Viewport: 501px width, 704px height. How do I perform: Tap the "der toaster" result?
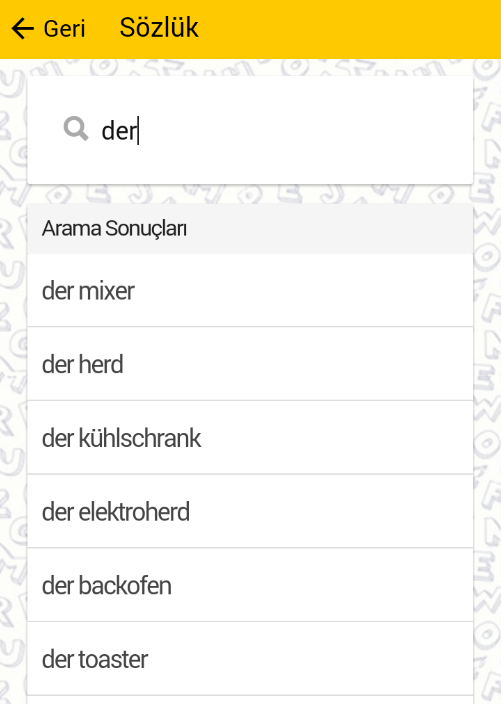[250, 659]
